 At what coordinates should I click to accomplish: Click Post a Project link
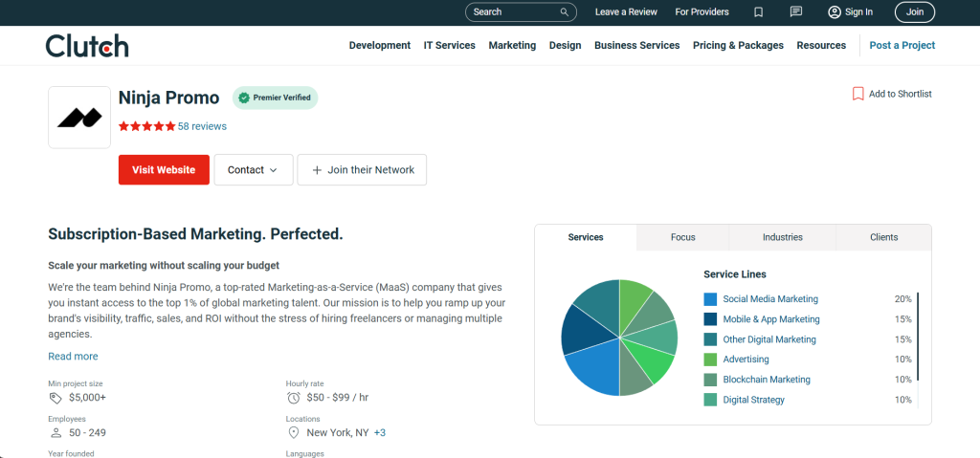tap(902, 45)
